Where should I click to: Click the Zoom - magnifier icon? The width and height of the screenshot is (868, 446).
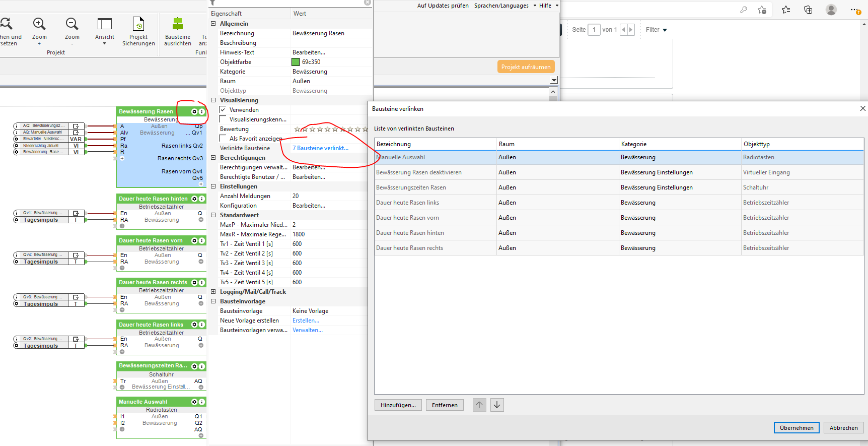pos(72,24)
